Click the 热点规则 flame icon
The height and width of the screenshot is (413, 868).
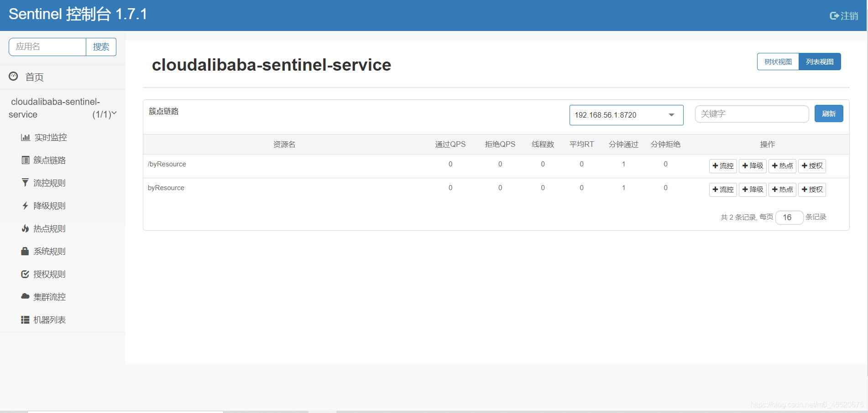tap(25, 228)
